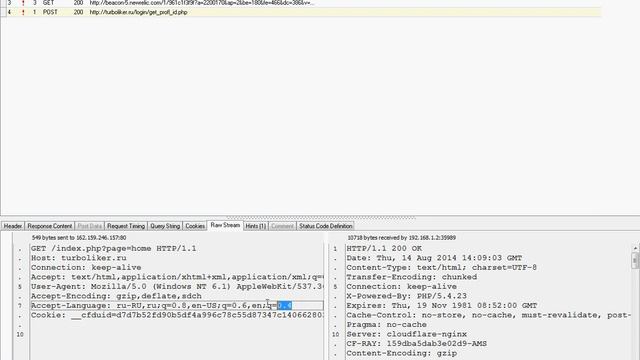
Task: Click the 'Transfer-Encoding: chunked' line
Action: click(x=411, y=277)
